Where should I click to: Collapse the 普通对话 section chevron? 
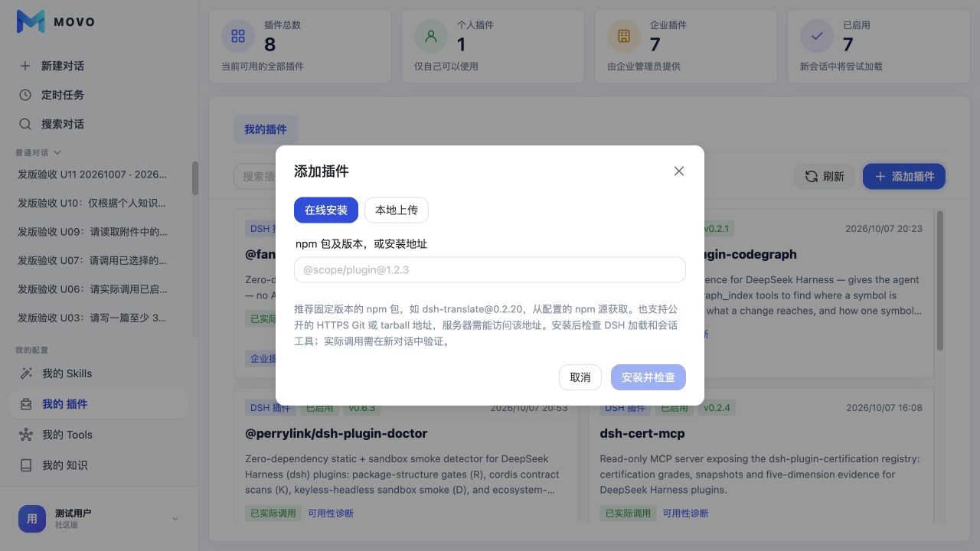[x=57, y=153]
